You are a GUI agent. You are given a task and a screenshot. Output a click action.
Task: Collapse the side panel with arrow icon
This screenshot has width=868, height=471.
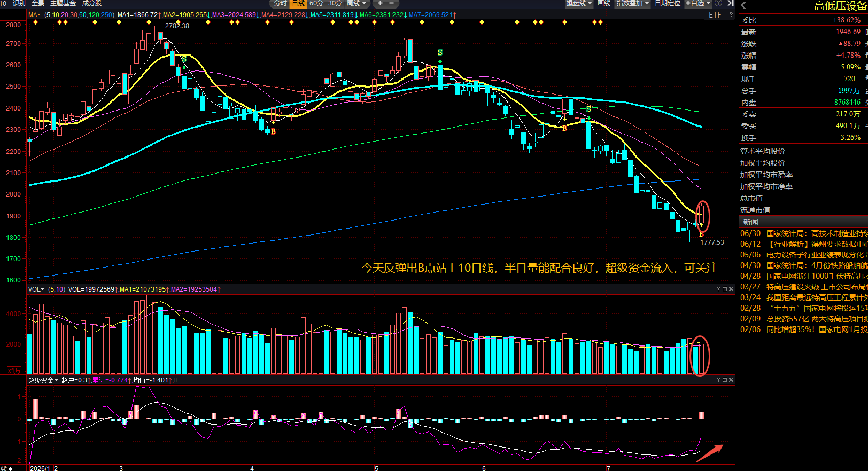coord(730,3)
